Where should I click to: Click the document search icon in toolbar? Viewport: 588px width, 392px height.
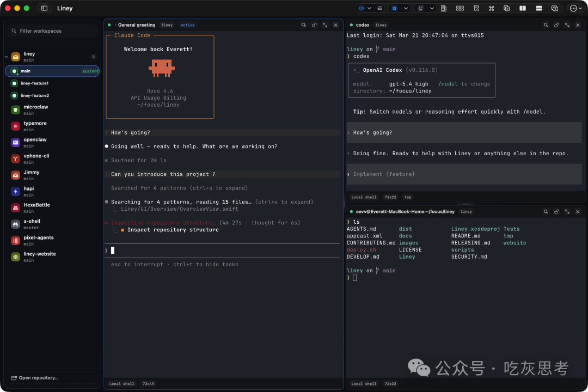[476, 8]
